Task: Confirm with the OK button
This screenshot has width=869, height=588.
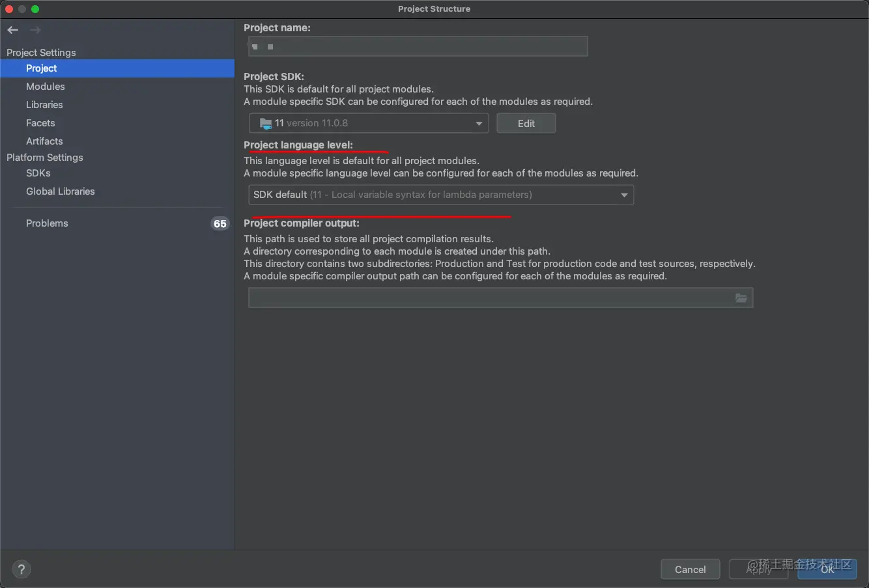Action: (827, 569)
